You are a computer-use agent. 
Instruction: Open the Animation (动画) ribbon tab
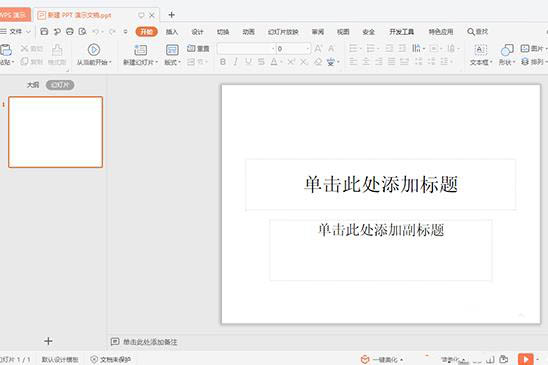[x=248, y=32]
